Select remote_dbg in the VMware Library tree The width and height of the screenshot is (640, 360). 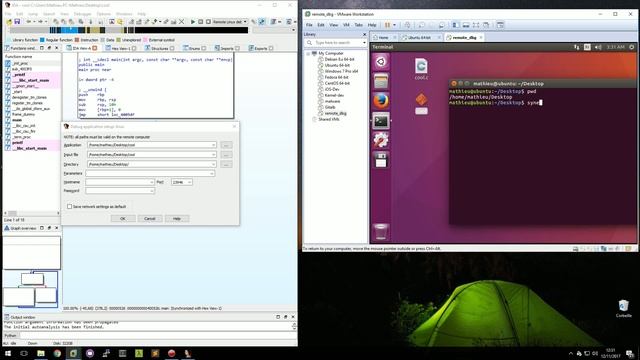coord(336,113)
